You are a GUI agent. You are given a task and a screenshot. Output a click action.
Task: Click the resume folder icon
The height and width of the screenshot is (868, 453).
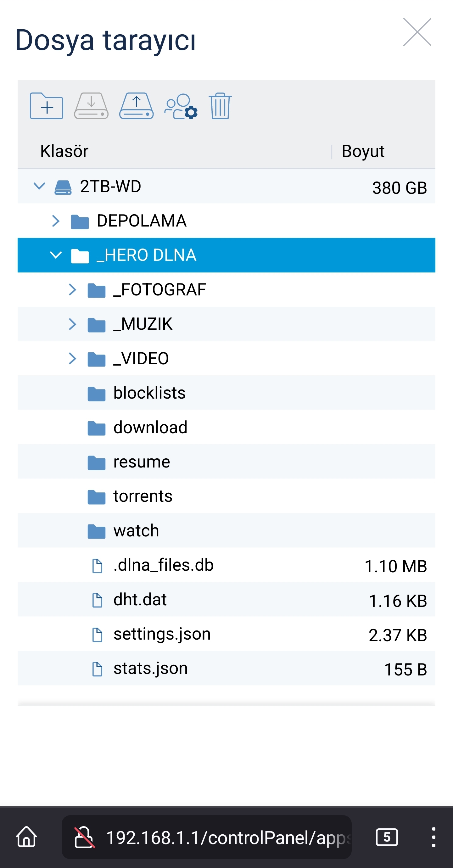click(x=96, y=463)
